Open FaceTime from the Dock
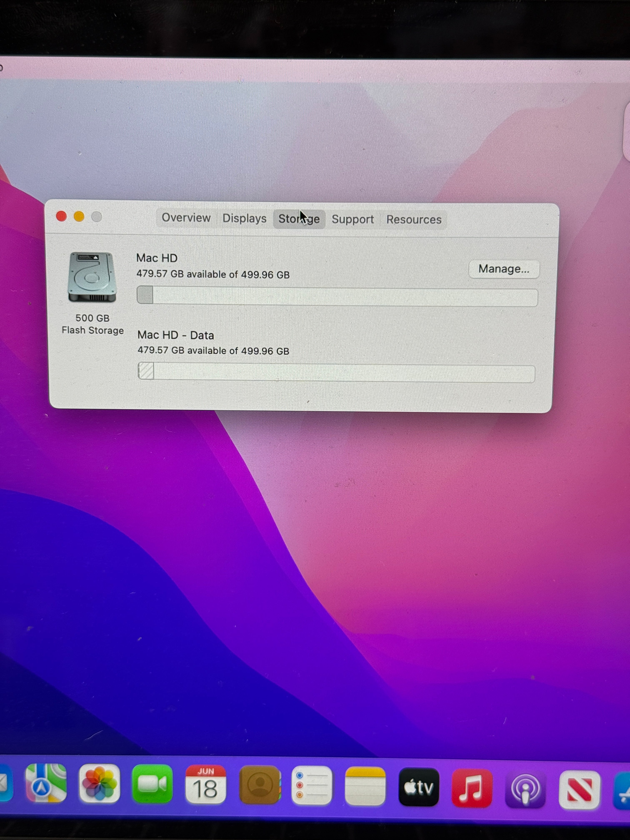Screen dimensions: 630x840 (152, 784)
